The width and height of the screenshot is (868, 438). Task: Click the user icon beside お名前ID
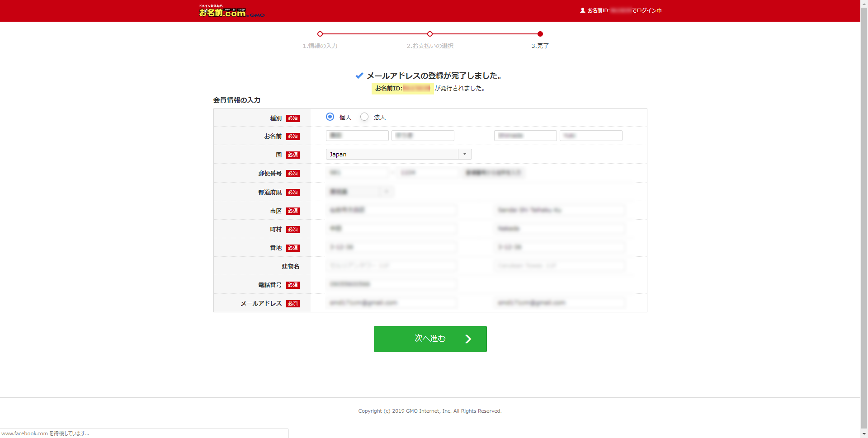(x=583, y=10)
